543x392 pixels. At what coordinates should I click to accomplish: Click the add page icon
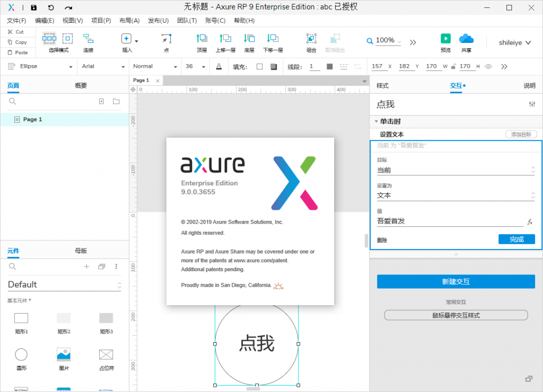101,101
